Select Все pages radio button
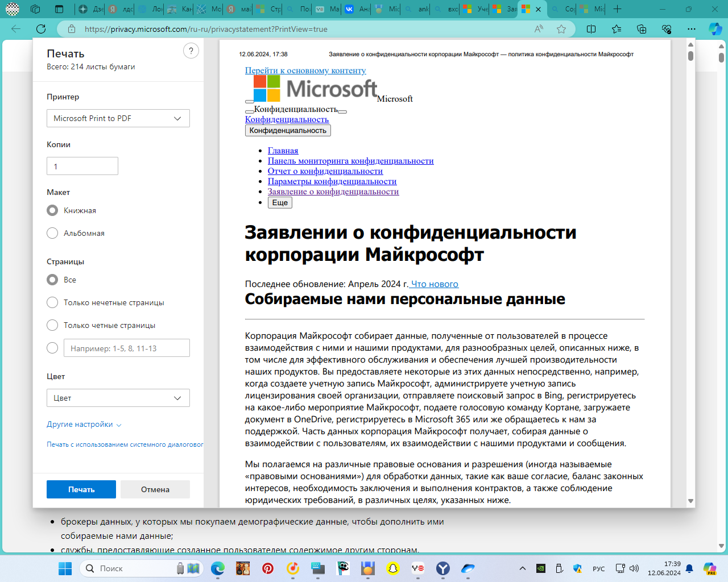 [x=52, y=280]
